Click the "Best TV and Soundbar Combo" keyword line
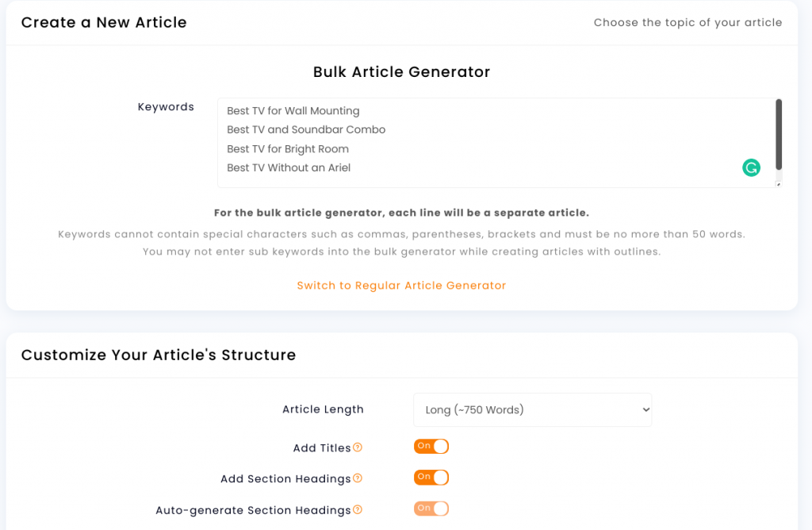This screenshot has height=530, width=812. tap(306, 129)
